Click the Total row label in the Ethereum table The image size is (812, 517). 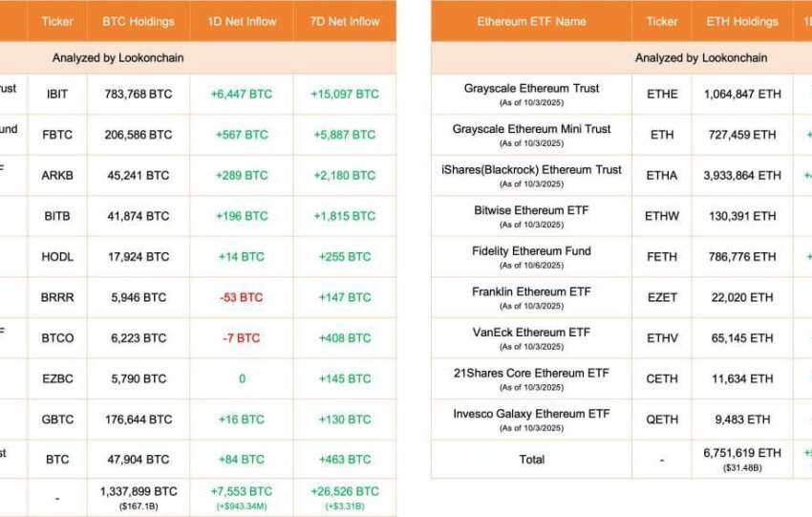pos(531,460)
